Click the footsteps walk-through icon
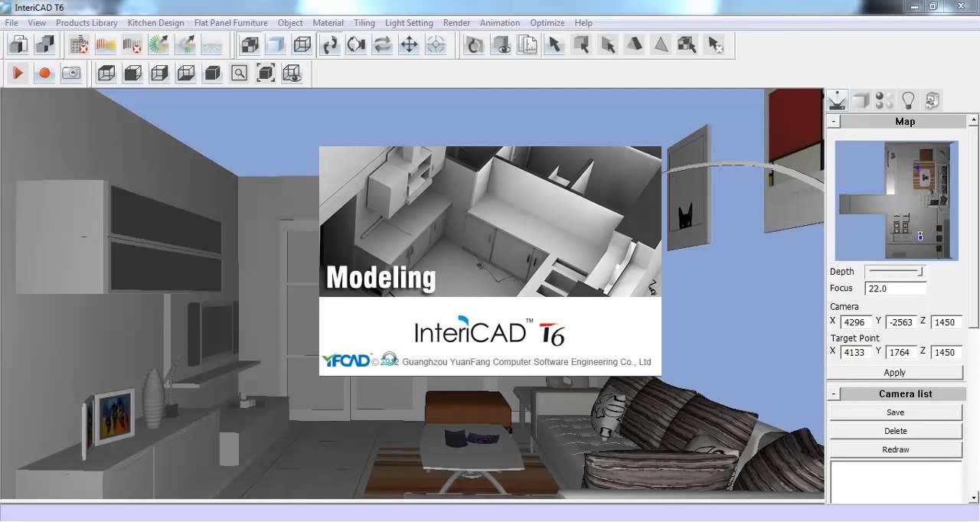Image resolution: width=980 pixels, height=522 pixels. tap(330, 45)
